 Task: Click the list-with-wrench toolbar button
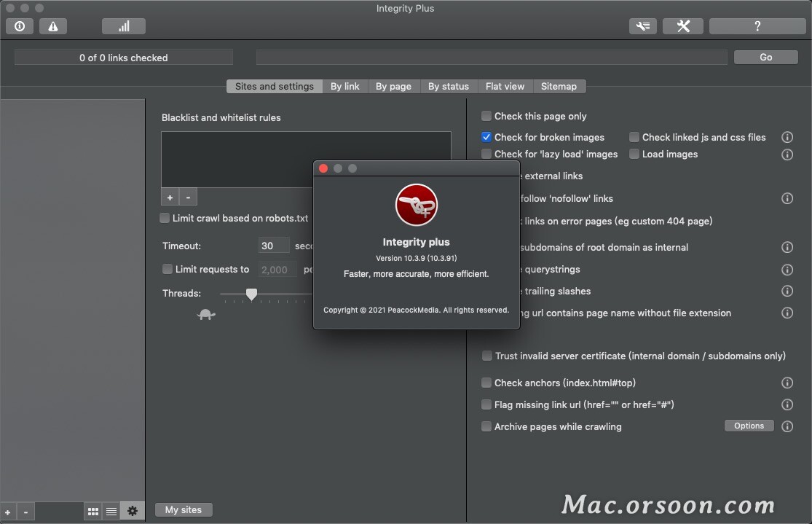(642, 26)
